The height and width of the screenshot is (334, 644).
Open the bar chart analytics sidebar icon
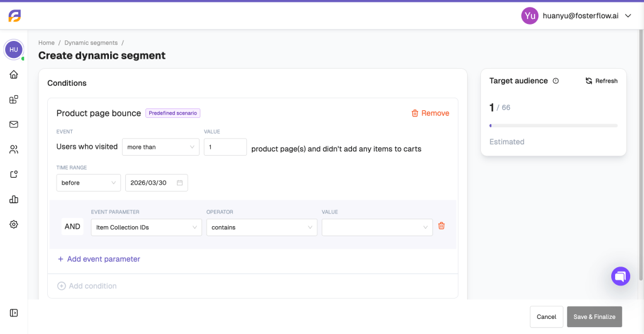click(x=14, y=200)
